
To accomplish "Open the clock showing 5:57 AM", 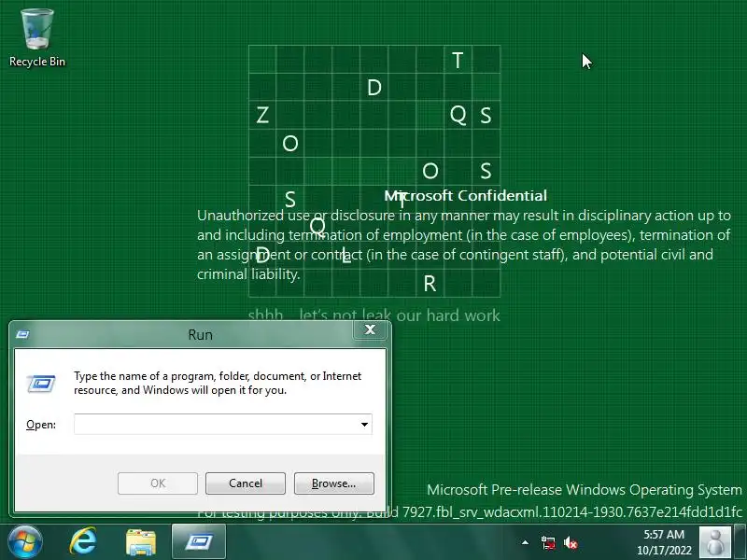I will point(664,542).
